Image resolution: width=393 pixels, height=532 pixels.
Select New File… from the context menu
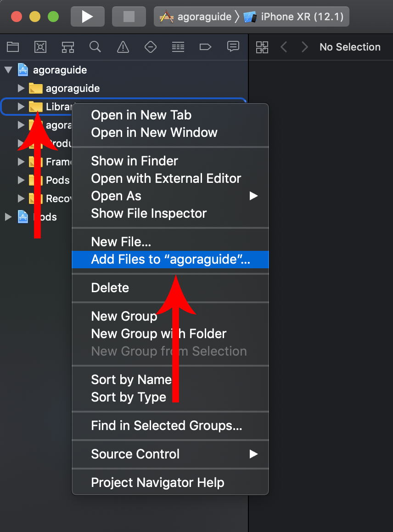[x=170, y=242]
